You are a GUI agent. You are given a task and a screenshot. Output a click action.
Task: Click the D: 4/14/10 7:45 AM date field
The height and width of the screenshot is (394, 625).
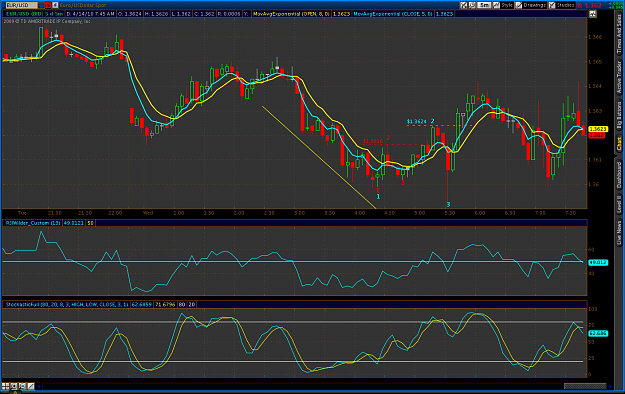point(90,14)
